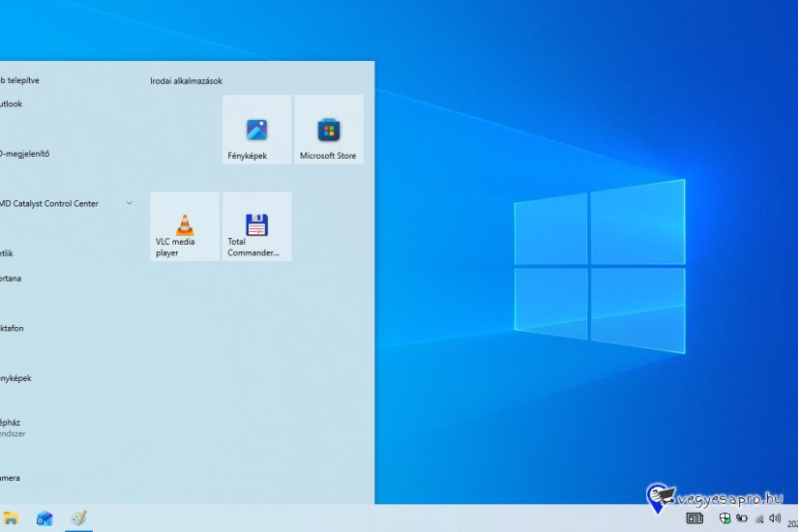Open the touch keyboard tray icon

(x=694, y=518)
